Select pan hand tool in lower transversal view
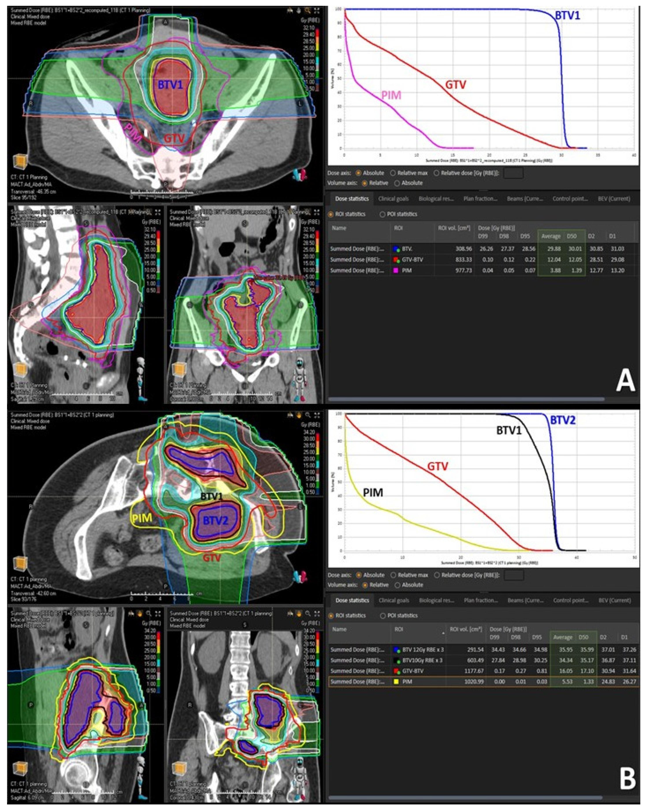Image resolution: width=647 pixels, height=812 pixels. 299,415
